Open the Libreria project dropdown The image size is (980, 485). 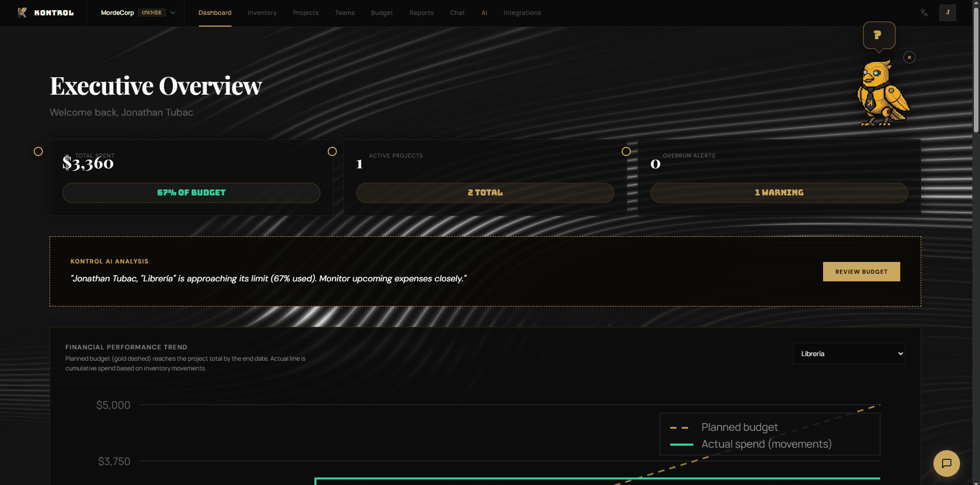tap(849, 354)
